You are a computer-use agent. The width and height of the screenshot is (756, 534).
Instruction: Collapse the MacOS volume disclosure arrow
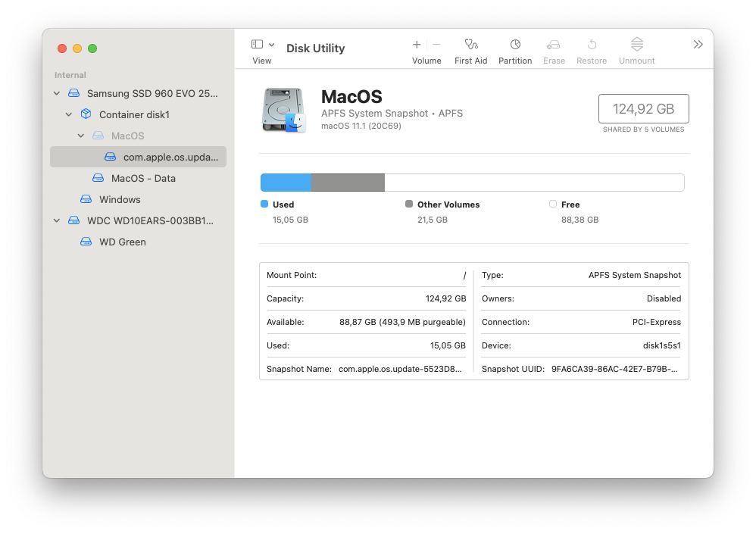point(81,136)
